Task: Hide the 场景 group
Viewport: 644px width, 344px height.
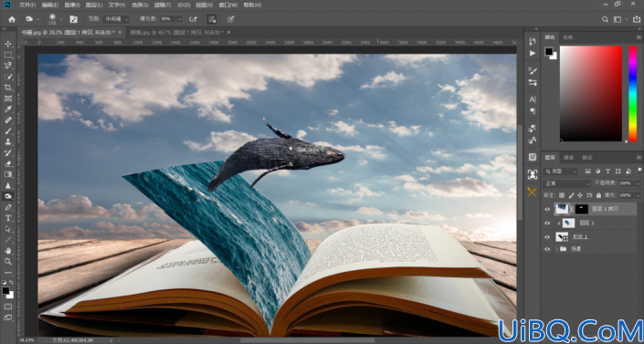Action: pos(547,249)
